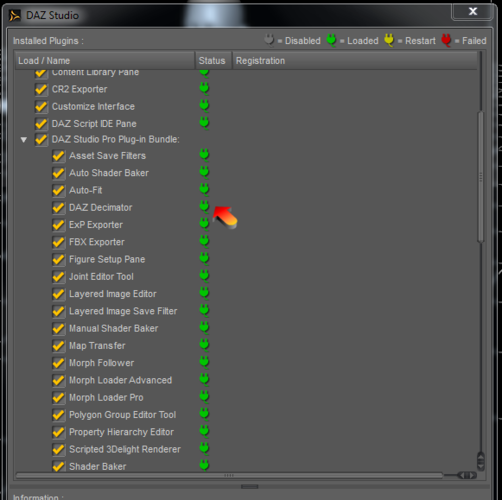Screen dimensions: 502x500
Task: Select the Map Transfer plugin name
Action: 97,346
